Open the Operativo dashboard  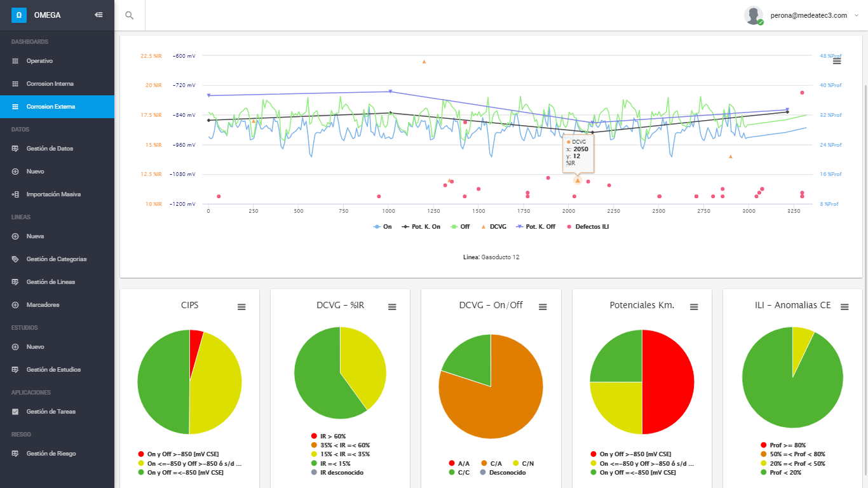(x=57, y=61)
